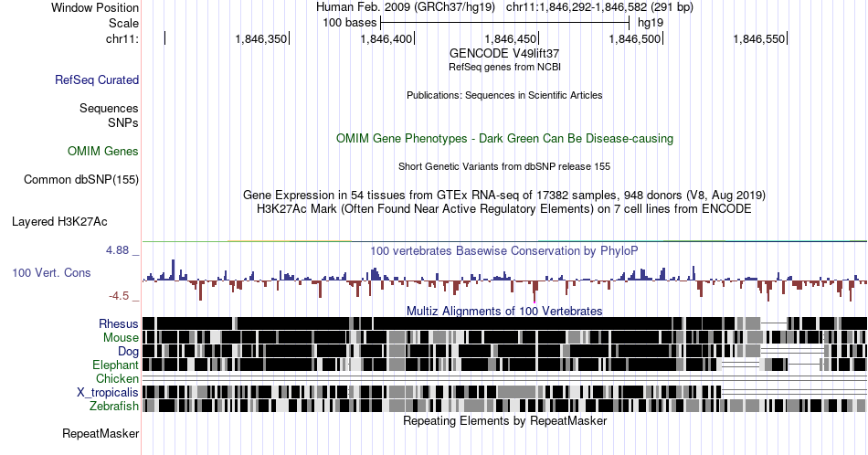
Task: Click the RepeatMasker track label
Action: click(101, 433)
